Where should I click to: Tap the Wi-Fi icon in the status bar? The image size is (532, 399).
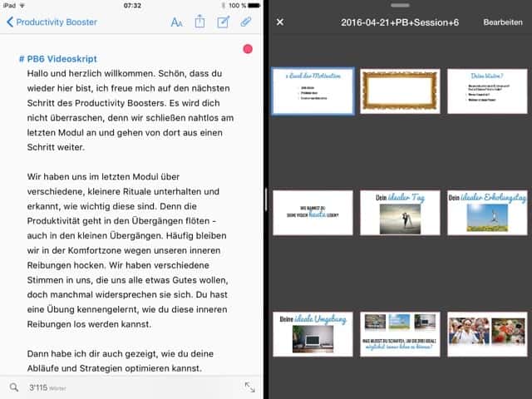point(22,6)
